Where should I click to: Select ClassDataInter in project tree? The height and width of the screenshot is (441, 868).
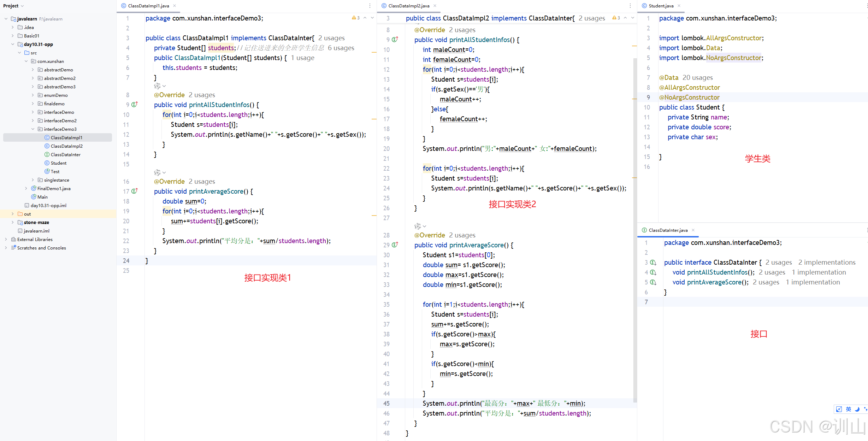[65, 154]
